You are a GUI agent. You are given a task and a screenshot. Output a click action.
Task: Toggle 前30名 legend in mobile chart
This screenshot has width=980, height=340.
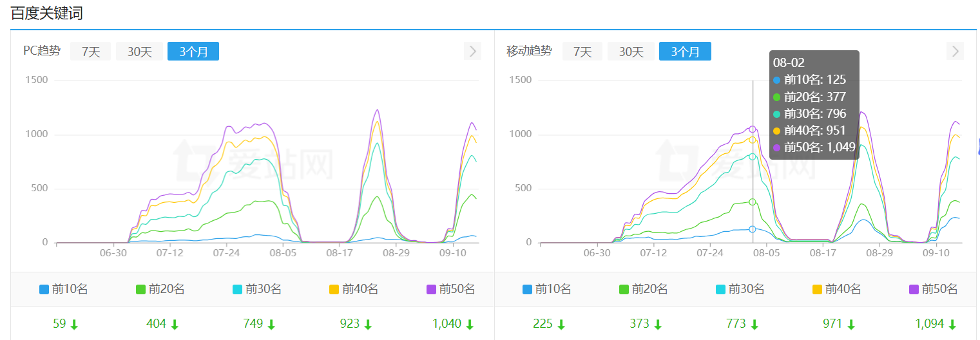tap(740, 289)
